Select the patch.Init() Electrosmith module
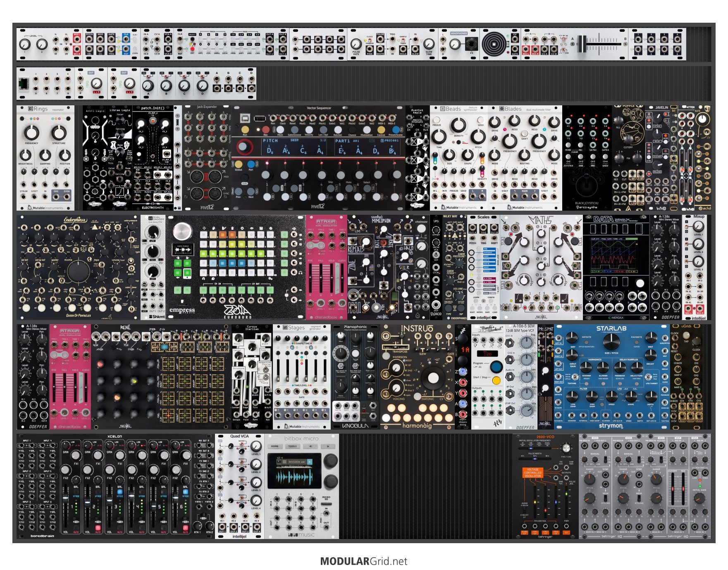 (153, 158)
